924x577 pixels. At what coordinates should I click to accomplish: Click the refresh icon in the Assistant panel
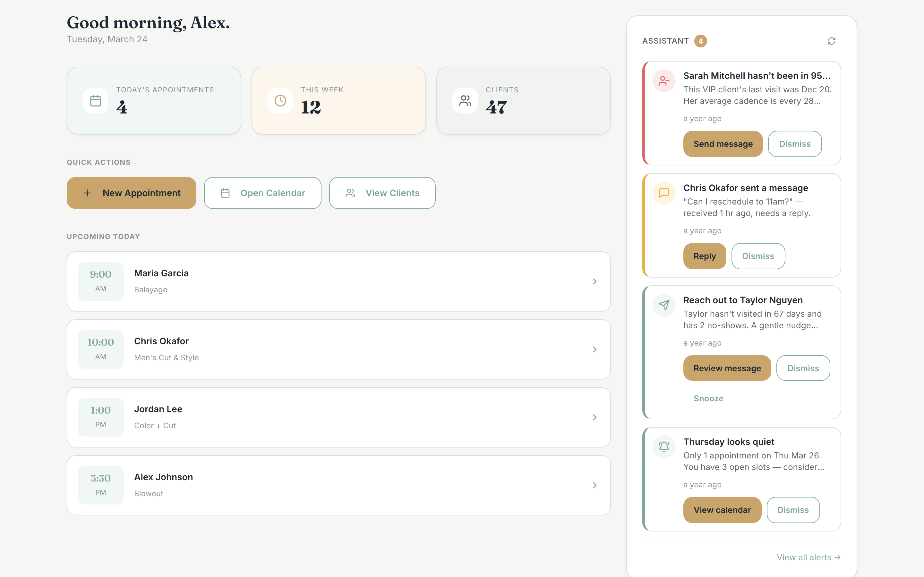[x=832, y=41]
